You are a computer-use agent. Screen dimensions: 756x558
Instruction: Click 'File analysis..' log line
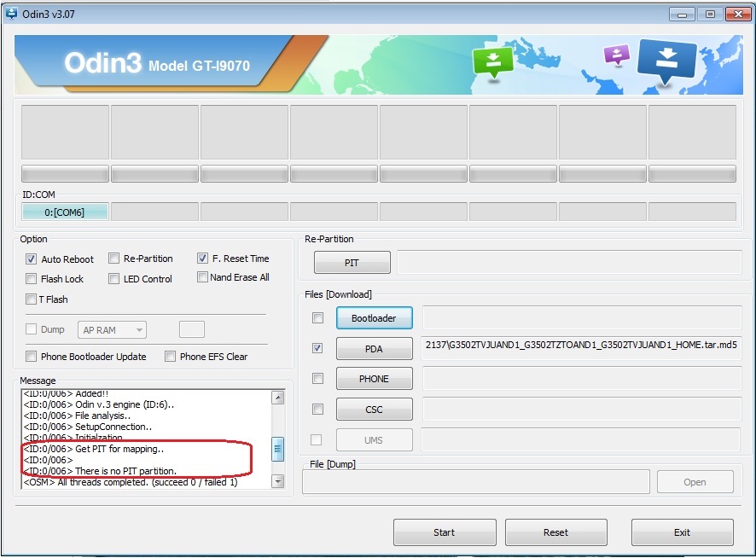(x=77, y=416)
